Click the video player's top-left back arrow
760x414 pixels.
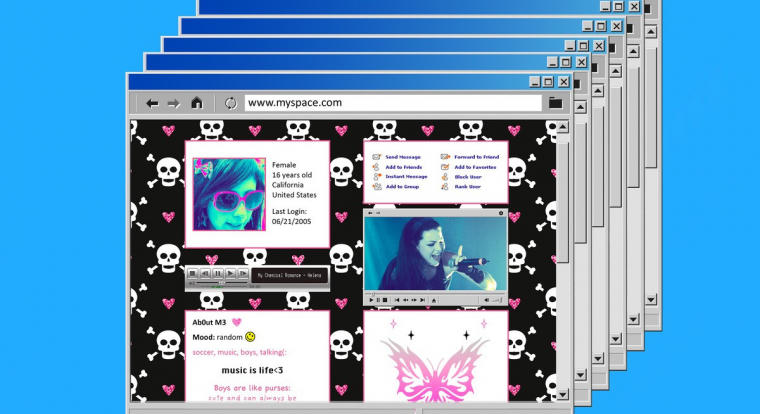click(x=370, y=213)
